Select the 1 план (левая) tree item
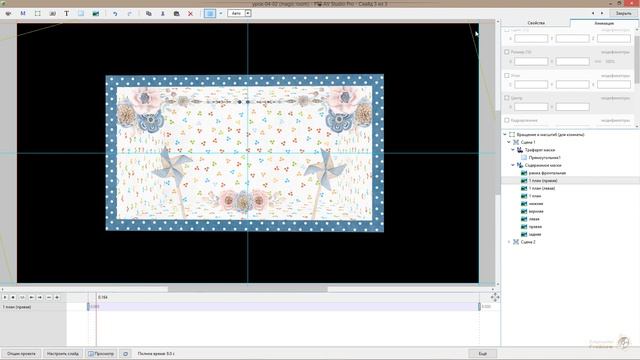 (x=542, y=189)
